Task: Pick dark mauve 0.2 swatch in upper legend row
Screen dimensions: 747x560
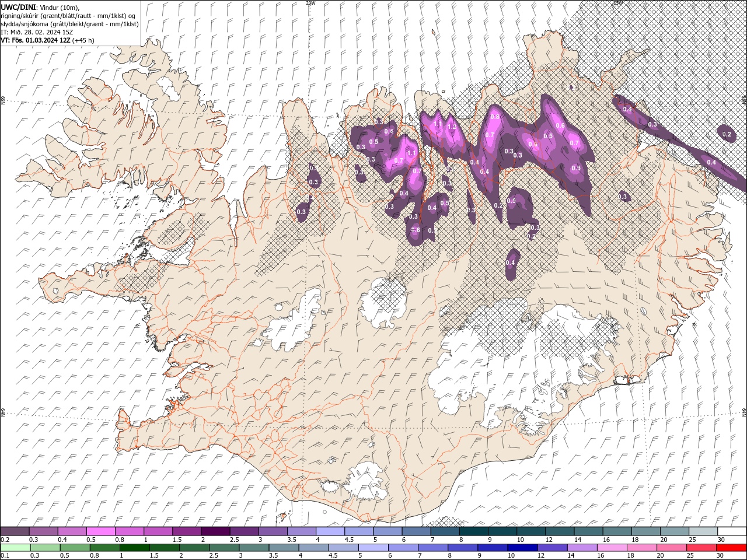Action: (15, 531)
